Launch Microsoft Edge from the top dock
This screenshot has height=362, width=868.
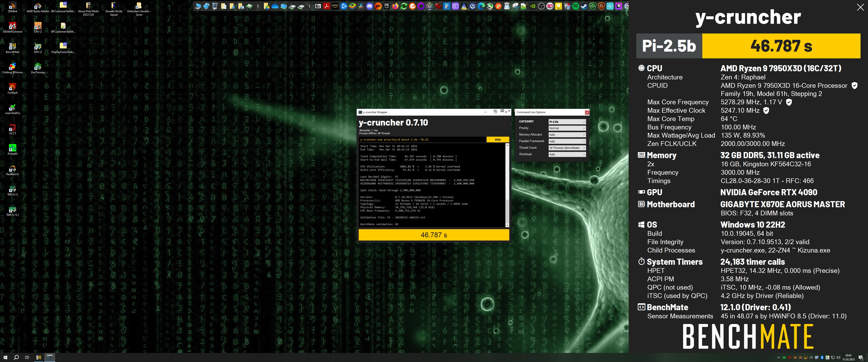[x=481, y=6]
